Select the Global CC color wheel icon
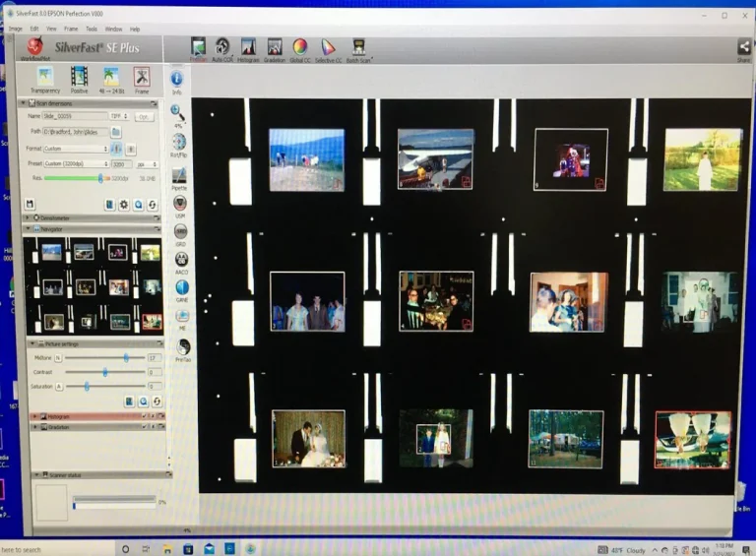This screenshot has height=556, width=756. click(x=300, y=47)
